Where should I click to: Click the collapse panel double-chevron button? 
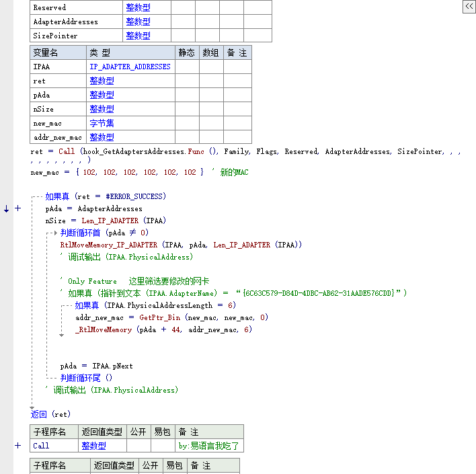pyautogui.click(x=469, y=6)
